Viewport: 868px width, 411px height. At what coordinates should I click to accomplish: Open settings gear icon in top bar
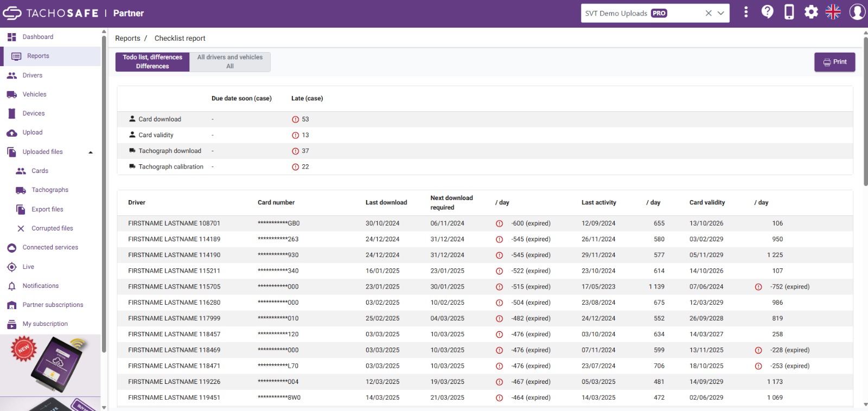click(x=811, y=12)
